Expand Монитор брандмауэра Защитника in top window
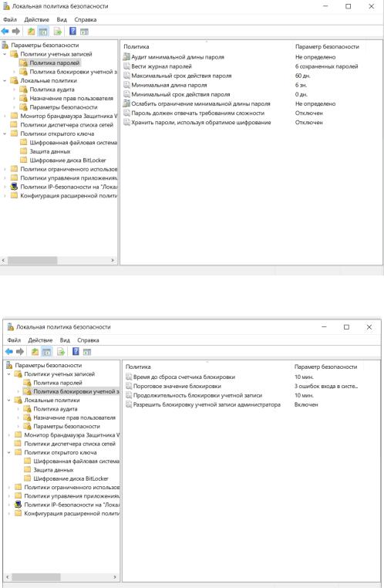Image resolution: width=384 pixels, height=588 pixels. coord(5,116)
